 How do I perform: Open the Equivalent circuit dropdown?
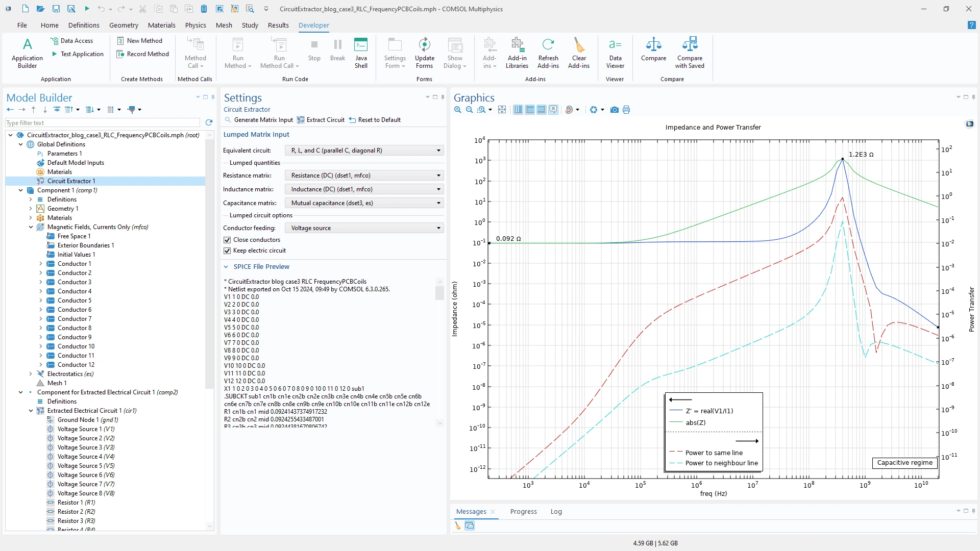tap(364, 151)
